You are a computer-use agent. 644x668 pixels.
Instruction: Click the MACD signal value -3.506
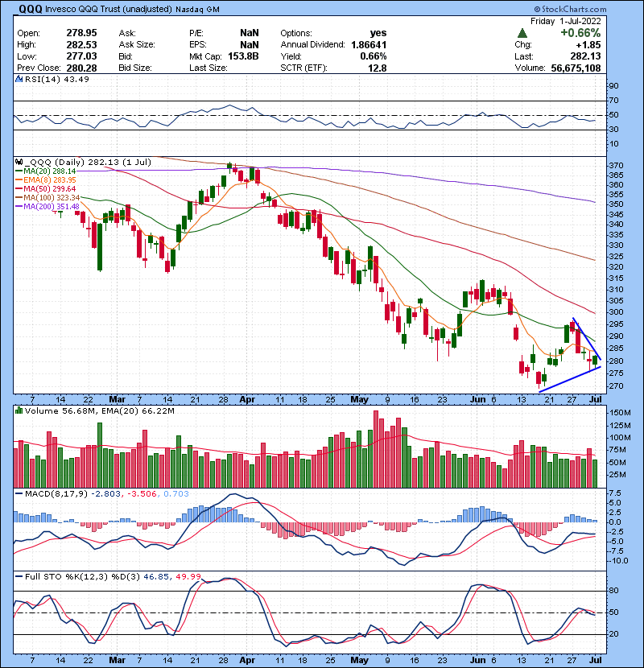[142, 494]
